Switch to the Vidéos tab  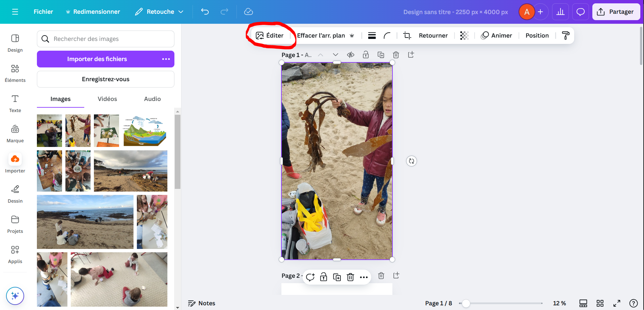pyautogui.click(x=107, y=99)
